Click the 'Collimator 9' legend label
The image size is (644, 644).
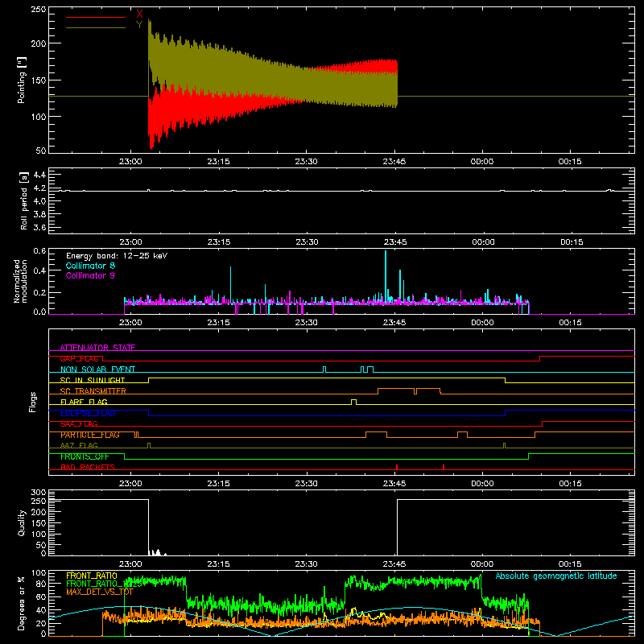coord(90,275)
